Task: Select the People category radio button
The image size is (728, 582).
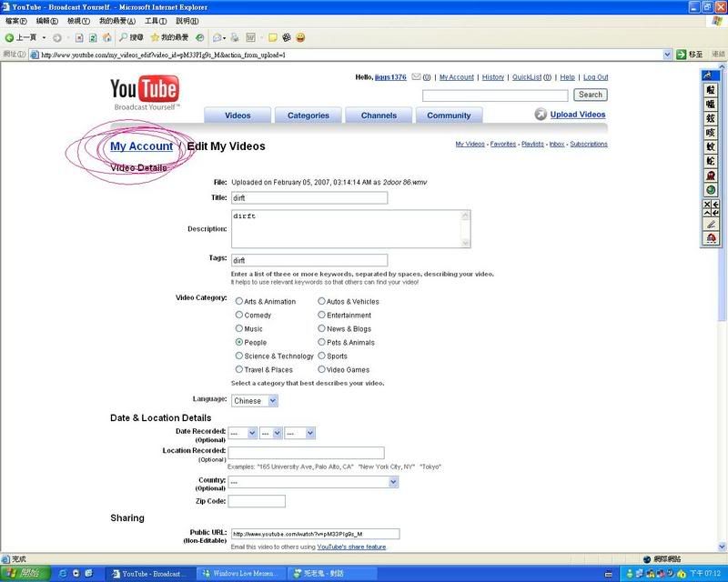Action: tap(239, 342)
